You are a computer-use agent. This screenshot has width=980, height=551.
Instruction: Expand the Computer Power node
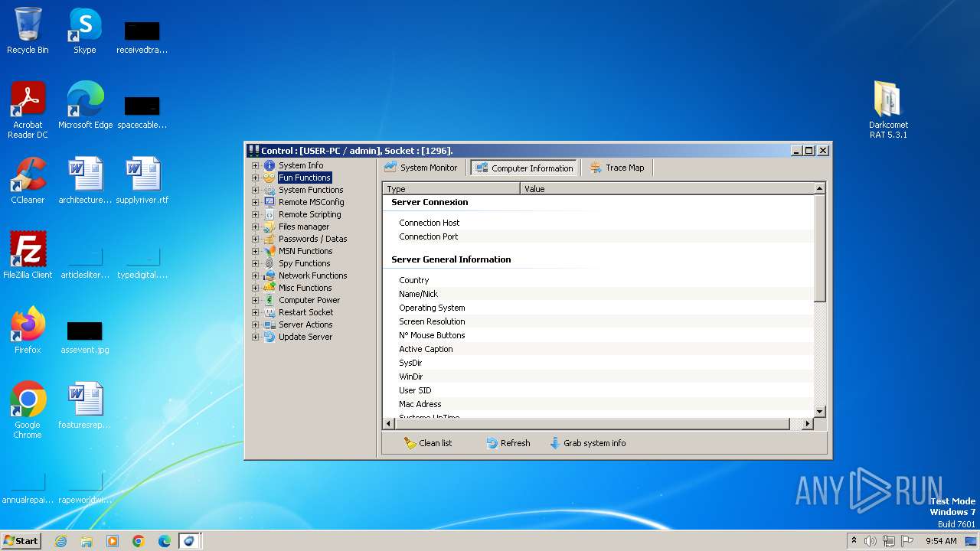point(256,300)
